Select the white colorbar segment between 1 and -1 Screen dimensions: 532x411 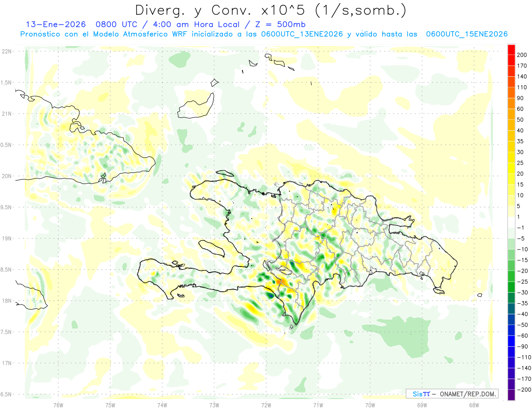tap(511, 223)
